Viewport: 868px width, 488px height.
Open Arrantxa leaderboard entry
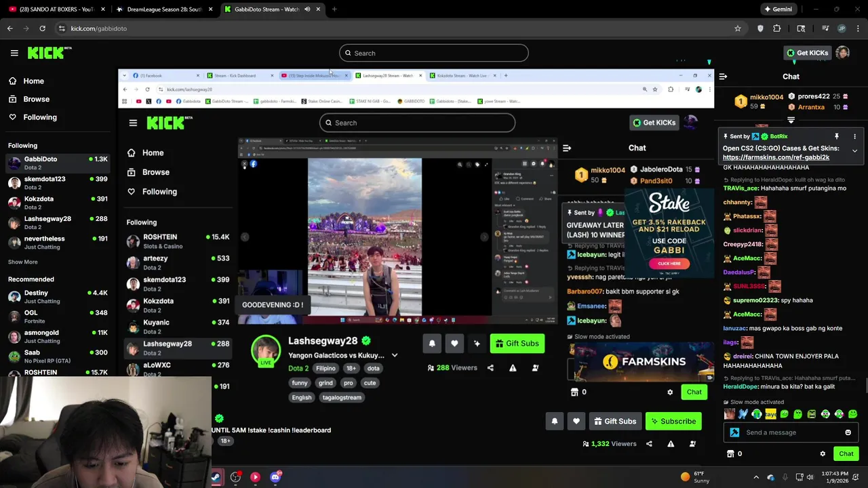(818, 107)
